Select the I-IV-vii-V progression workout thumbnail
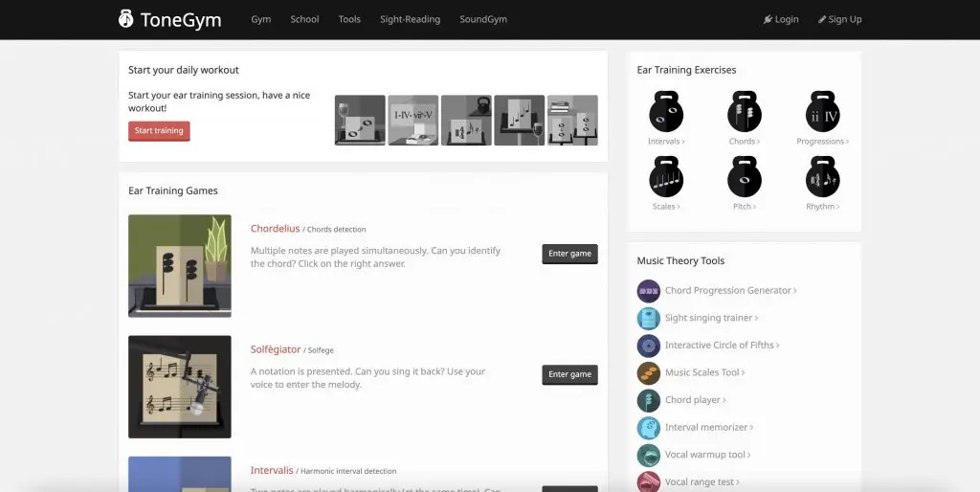 (x=413, y=120)
